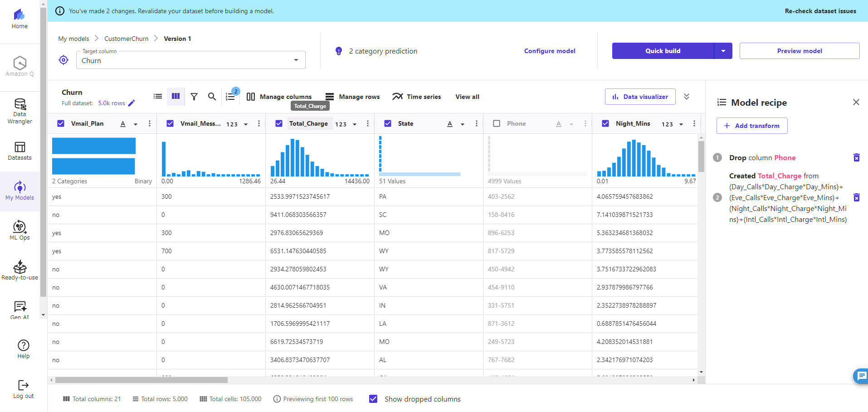Click the 5.0k rows link
This screenshot has width=868, height=412.
click(112, 103)
